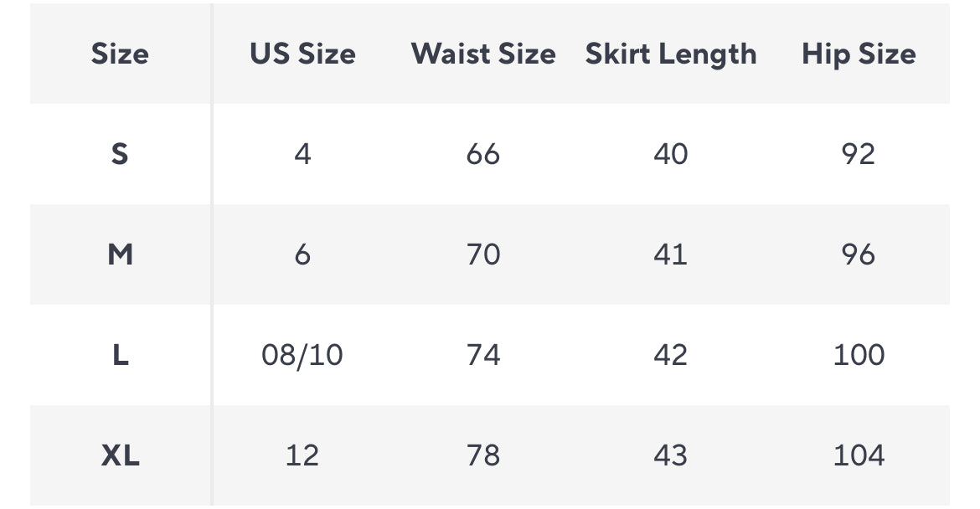Select waist size value 74
The height and width of the screenshot is (509, 980).
pos(483,355)
